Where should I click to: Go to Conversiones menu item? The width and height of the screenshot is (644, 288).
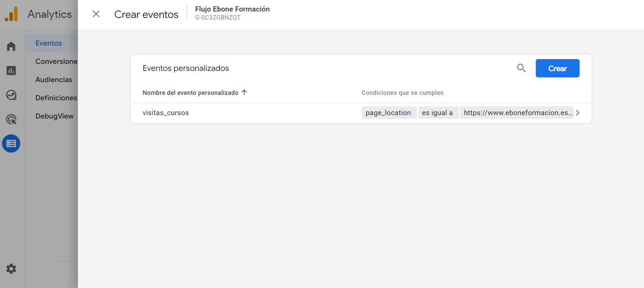tap(56, 61)
